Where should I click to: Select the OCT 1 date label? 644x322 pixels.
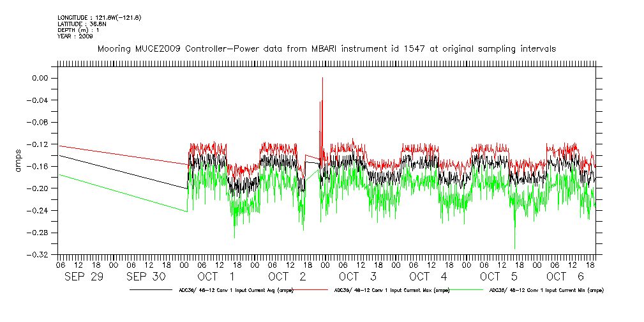pyautogui.click(x=216, y=277)
